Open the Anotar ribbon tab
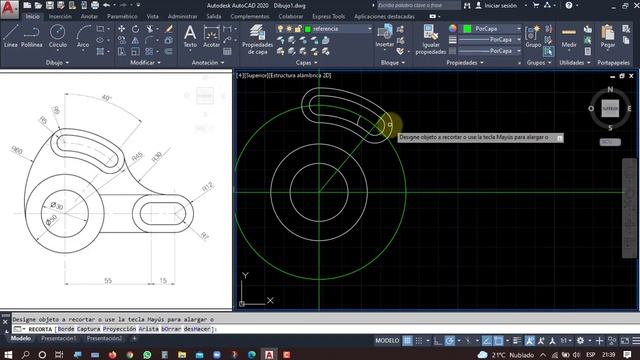 [x=89, y=16]
